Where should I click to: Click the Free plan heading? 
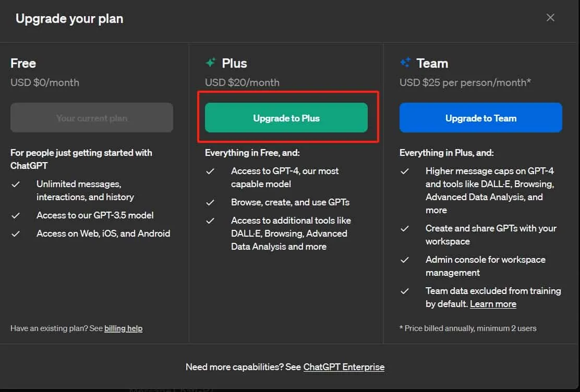tap(23, 63)
